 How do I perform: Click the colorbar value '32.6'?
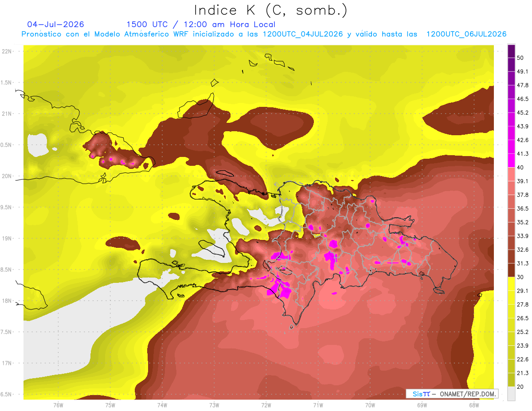coord(523,250)
